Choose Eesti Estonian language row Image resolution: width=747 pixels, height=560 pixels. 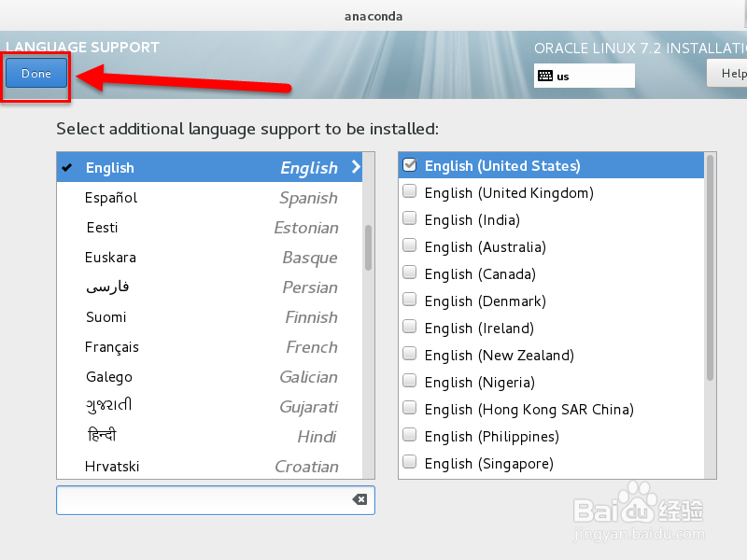[x=209, y=228]
